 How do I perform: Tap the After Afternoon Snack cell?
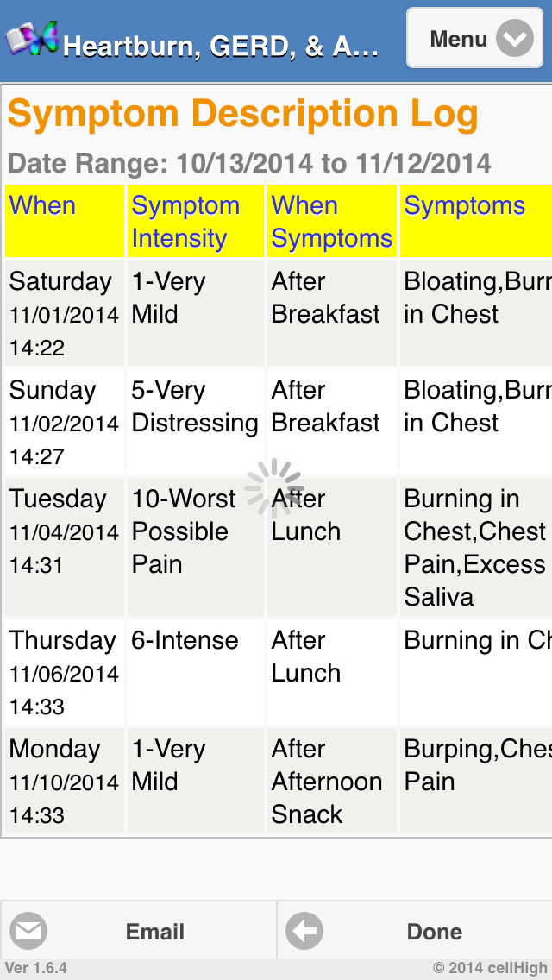tap(326, 782)
